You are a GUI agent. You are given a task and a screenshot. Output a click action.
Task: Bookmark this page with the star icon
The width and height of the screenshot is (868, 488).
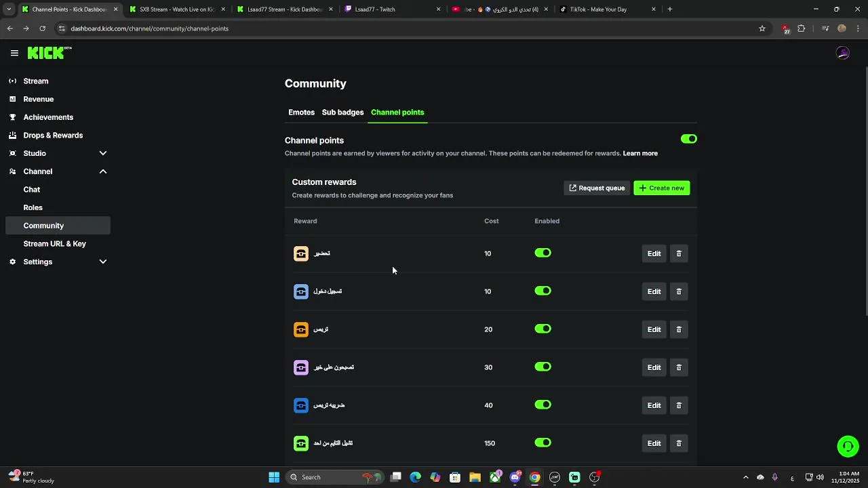point(762,28)
